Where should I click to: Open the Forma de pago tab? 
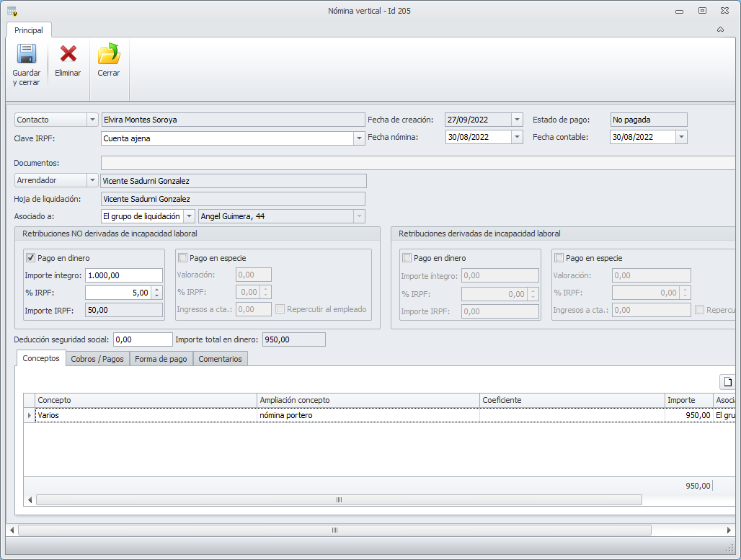click(161, 359)
